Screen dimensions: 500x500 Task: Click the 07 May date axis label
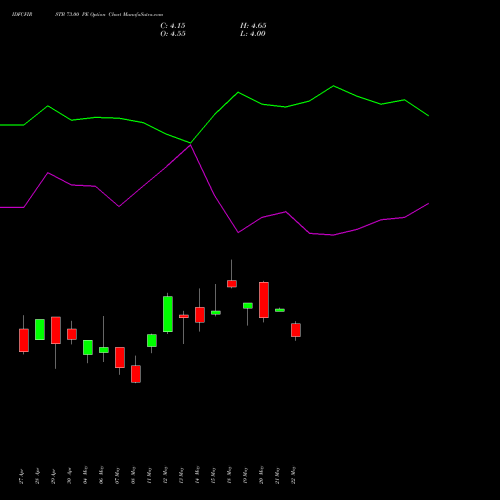(x=118, y=475)
